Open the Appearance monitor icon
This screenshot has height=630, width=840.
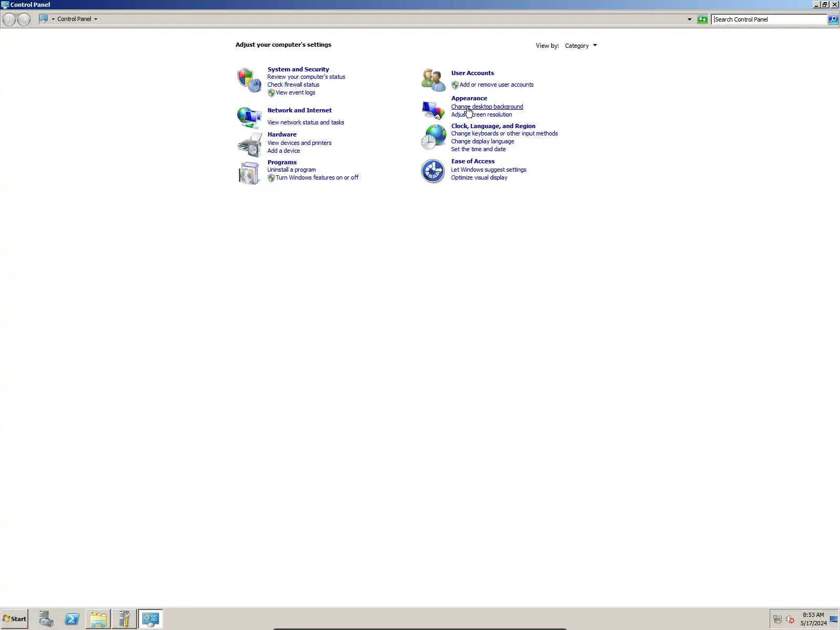433,110
